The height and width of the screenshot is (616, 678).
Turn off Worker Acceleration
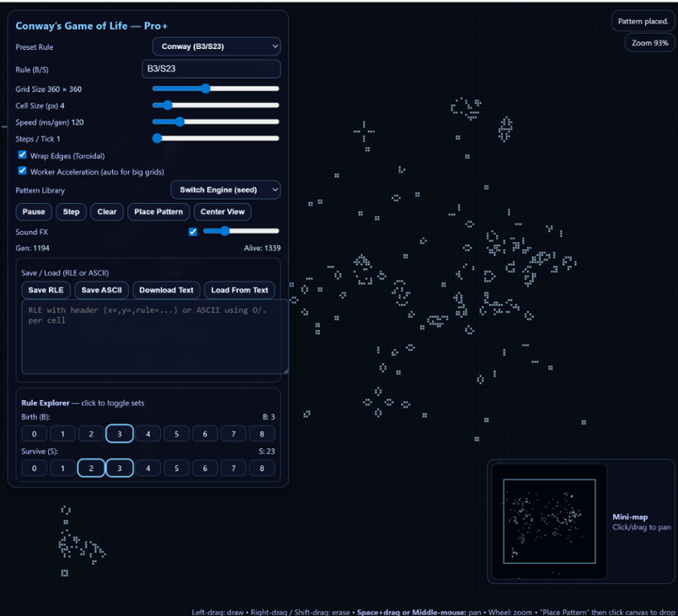pyautogui.click(x=21, y=171)
